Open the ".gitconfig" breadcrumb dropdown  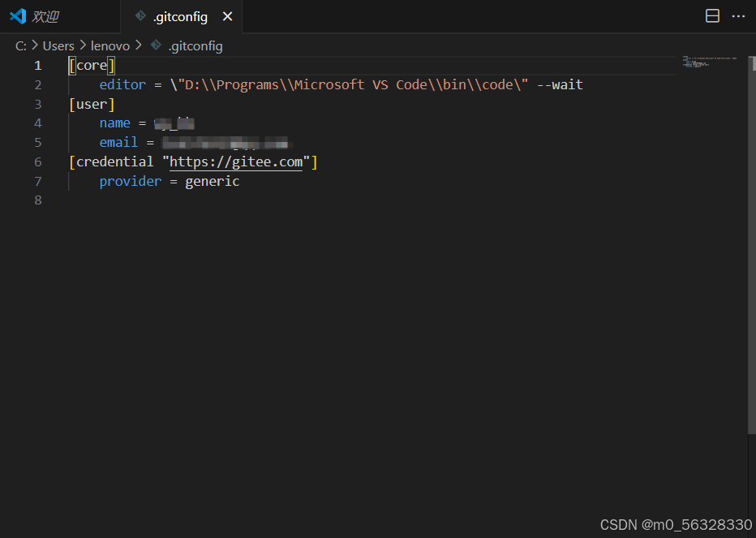[x=195, y=45]
